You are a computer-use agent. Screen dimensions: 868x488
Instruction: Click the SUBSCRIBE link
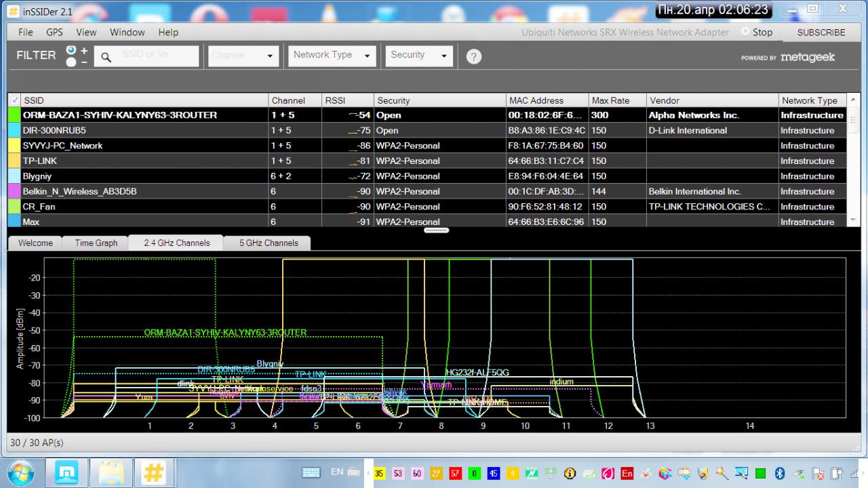coord(821,32)
